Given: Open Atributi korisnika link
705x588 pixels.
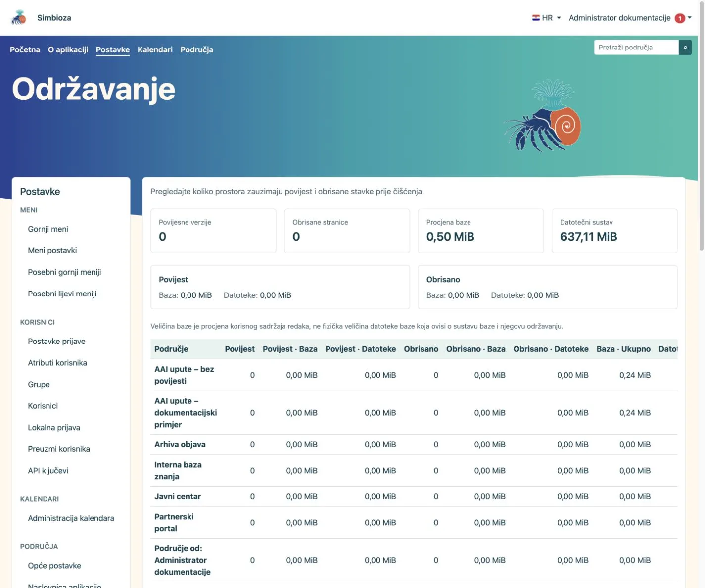Looking at the screenshot, I should [57, 363].
